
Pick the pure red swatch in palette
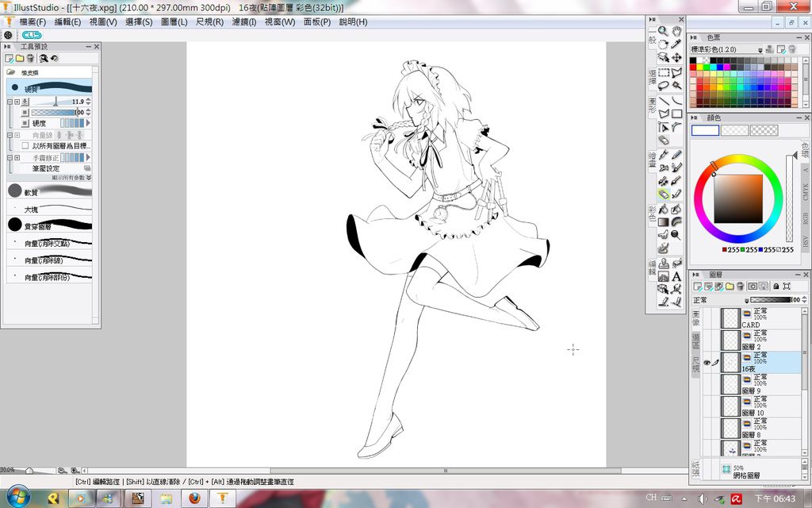point(693,67)
